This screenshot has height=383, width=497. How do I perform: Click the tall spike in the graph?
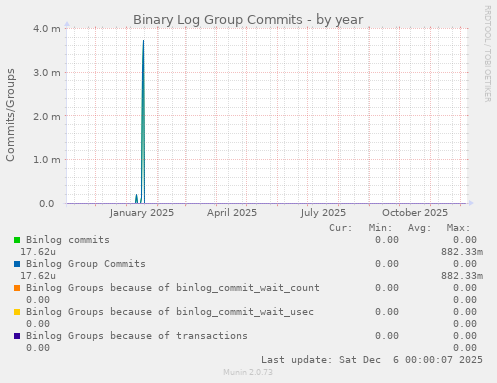[x=143, y=122]
